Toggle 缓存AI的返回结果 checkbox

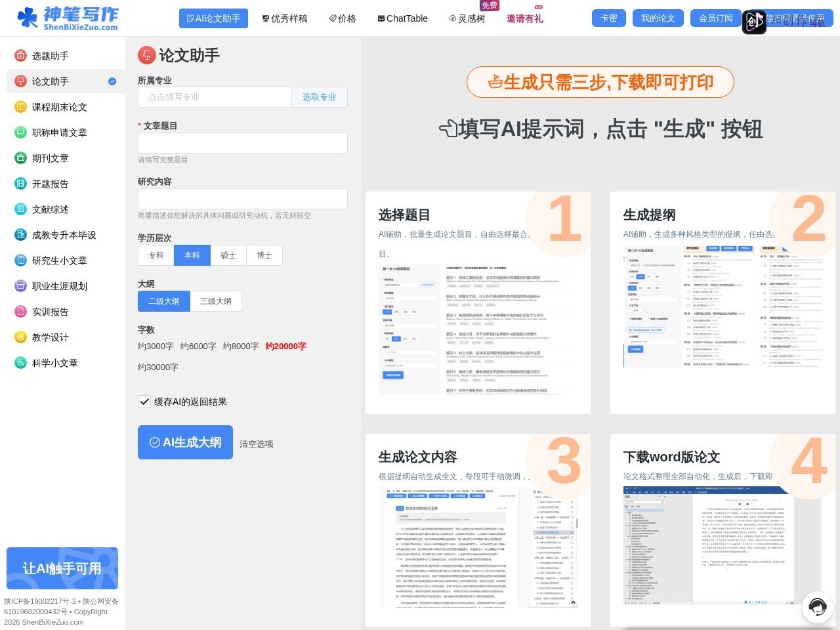pos(144,402)
